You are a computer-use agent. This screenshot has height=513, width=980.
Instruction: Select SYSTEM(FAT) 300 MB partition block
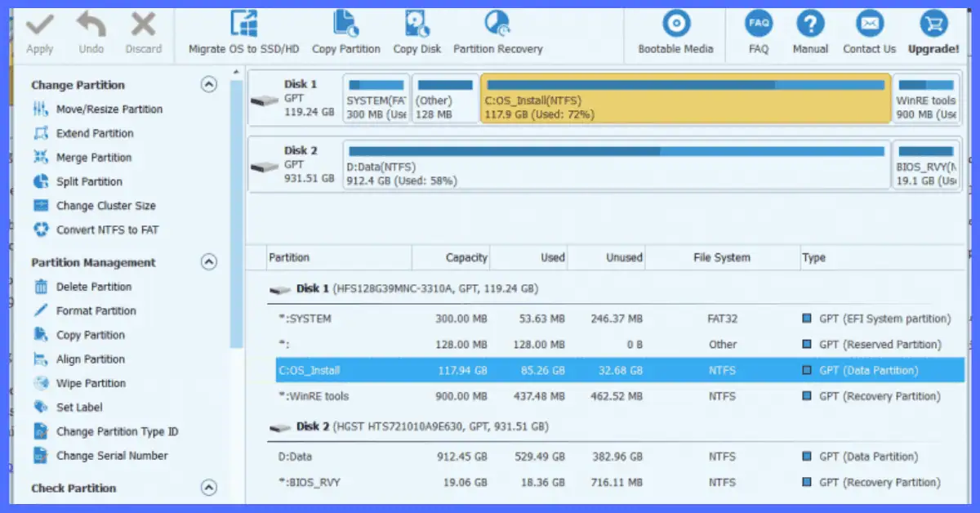click(x=376, y=99)
